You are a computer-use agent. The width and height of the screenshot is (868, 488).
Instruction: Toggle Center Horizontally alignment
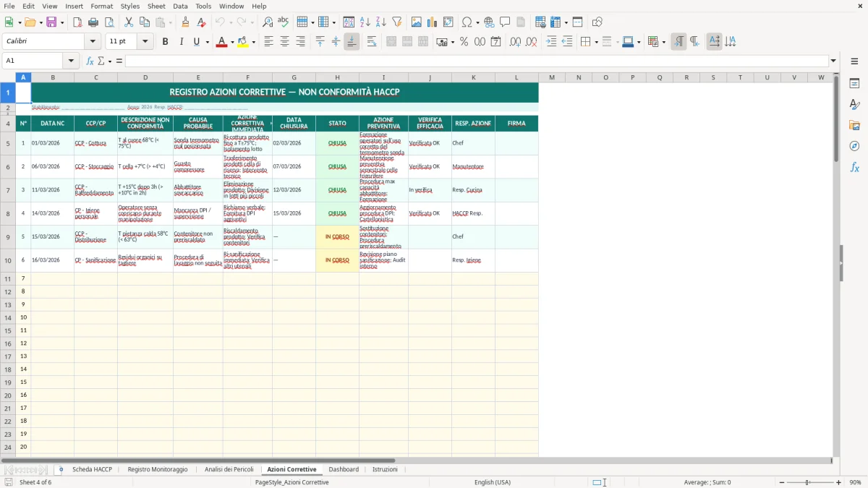(x=284, y=42)
